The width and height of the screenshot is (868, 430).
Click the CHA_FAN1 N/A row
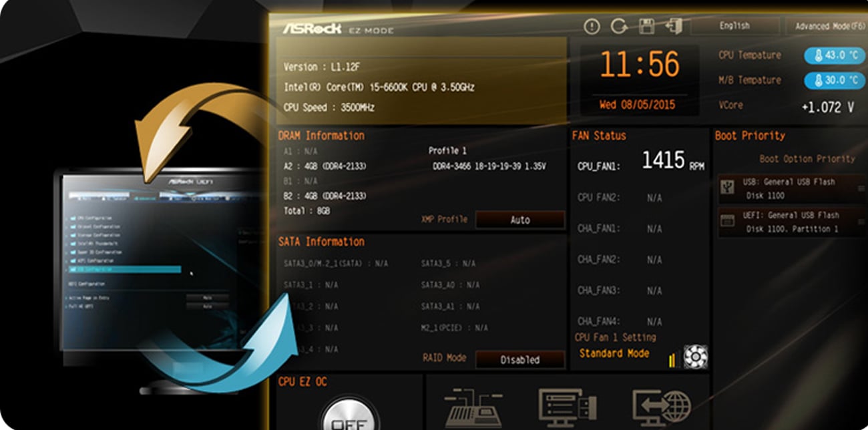pos(620,228)
